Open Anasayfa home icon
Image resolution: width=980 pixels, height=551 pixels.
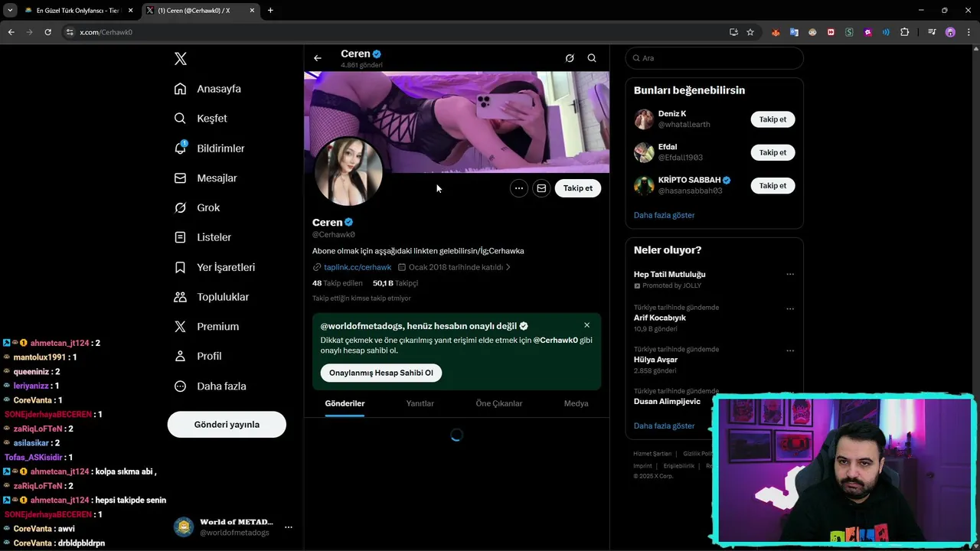pyautogui.click(x=180, y=89)
